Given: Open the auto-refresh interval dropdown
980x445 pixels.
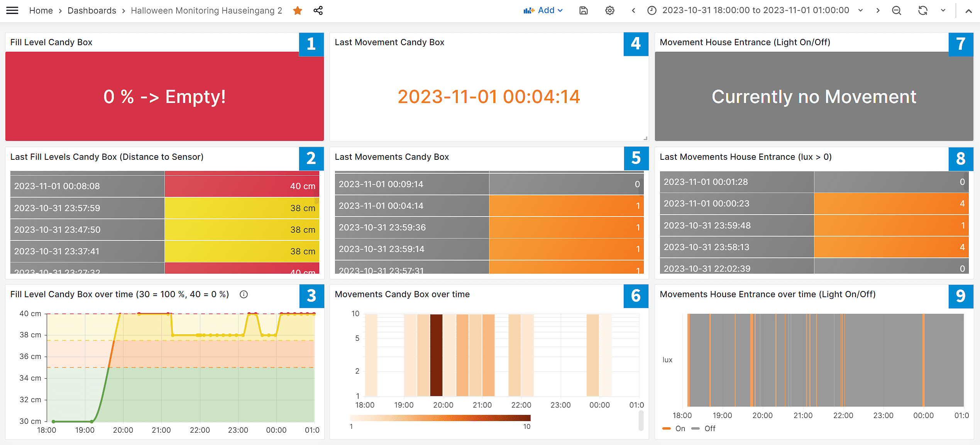Looking at the screenshot, I should pos(943,10).
